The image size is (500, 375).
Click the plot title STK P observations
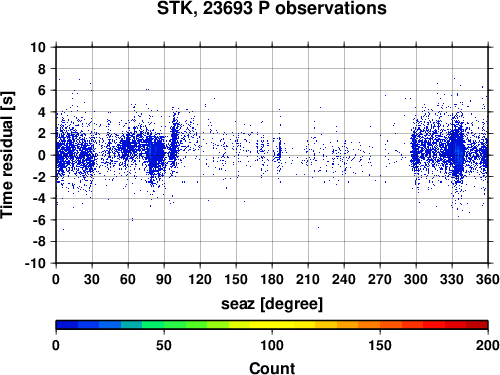(272, 8)
